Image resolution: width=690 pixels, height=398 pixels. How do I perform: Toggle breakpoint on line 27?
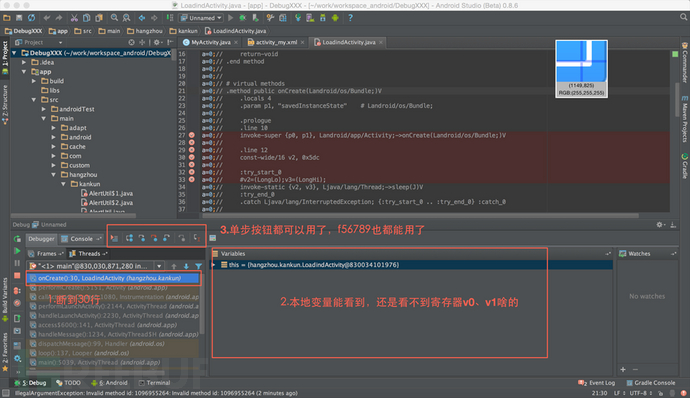(192, 135)
